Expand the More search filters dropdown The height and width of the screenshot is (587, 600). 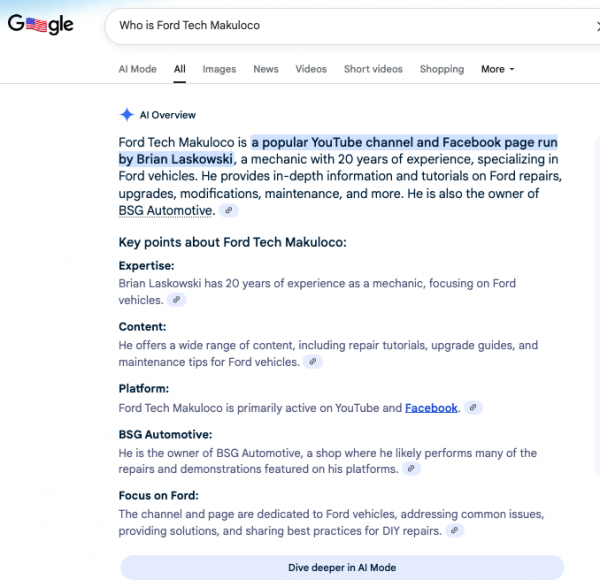pos(497,69)
